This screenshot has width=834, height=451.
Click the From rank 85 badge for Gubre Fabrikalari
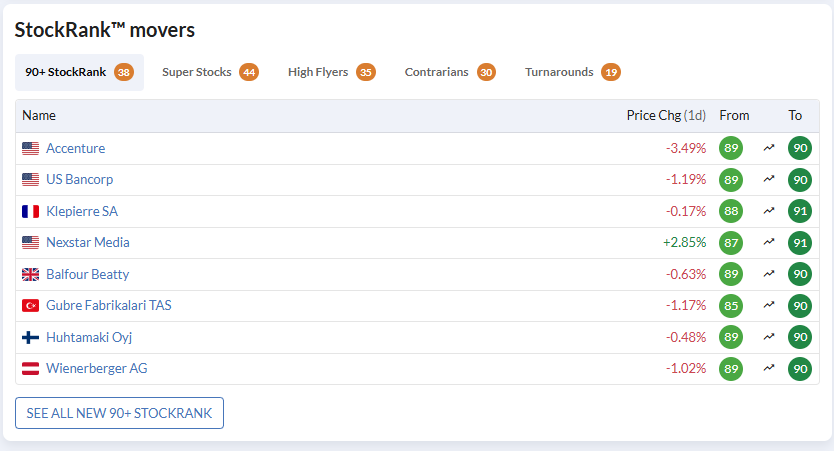pos(731,306)
